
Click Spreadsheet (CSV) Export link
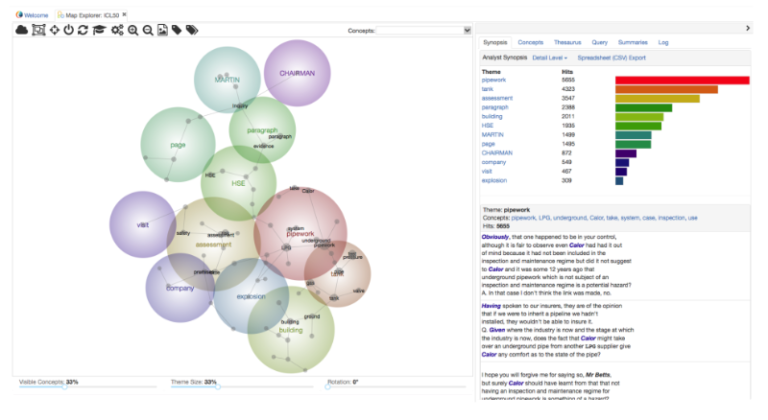click(612, 58)
